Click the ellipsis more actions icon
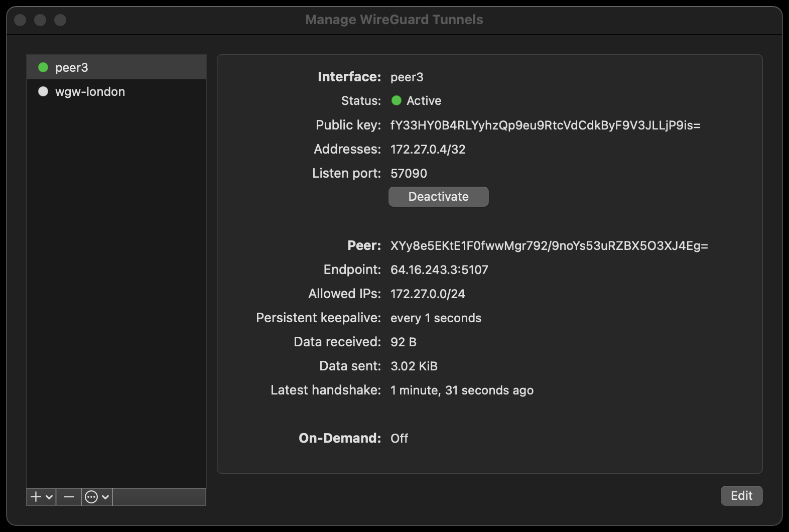789x532 pixels. click(91, 497)
